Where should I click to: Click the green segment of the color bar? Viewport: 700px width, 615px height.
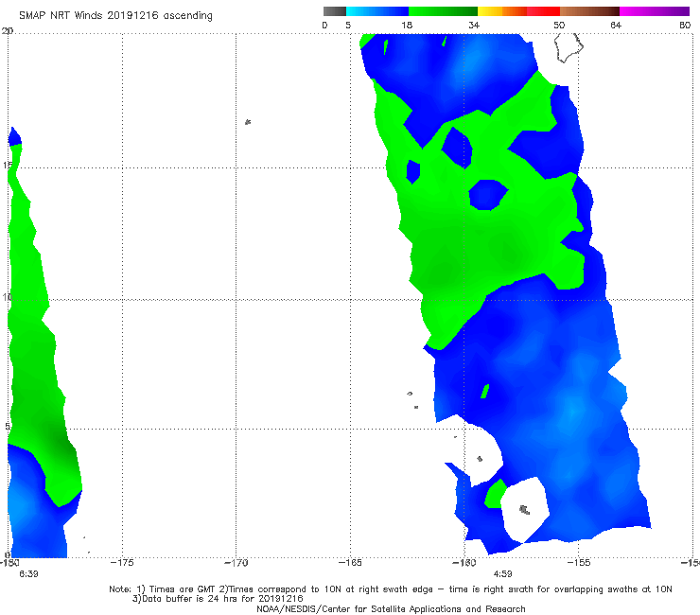tap(443, 11)
